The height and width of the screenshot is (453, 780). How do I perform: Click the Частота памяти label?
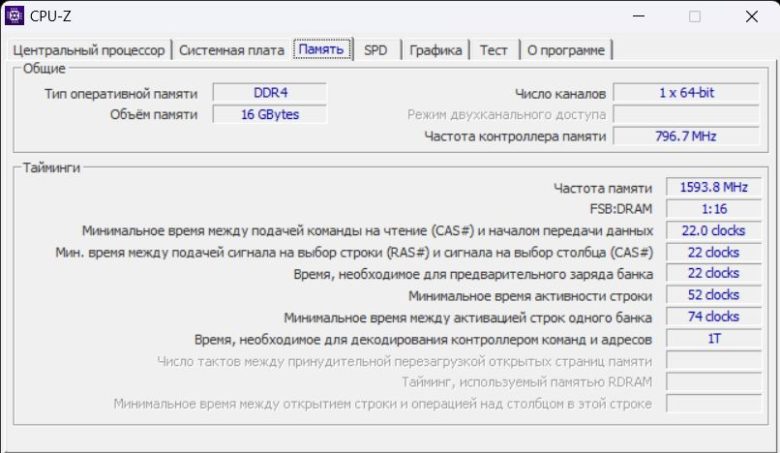pyautogui.click(x=602, y=188)
